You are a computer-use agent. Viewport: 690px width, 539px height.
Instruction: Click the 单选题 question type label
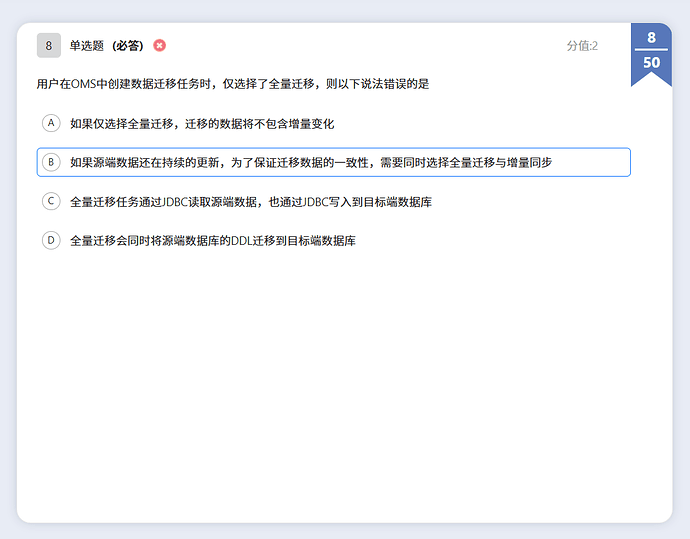point(87,46)
